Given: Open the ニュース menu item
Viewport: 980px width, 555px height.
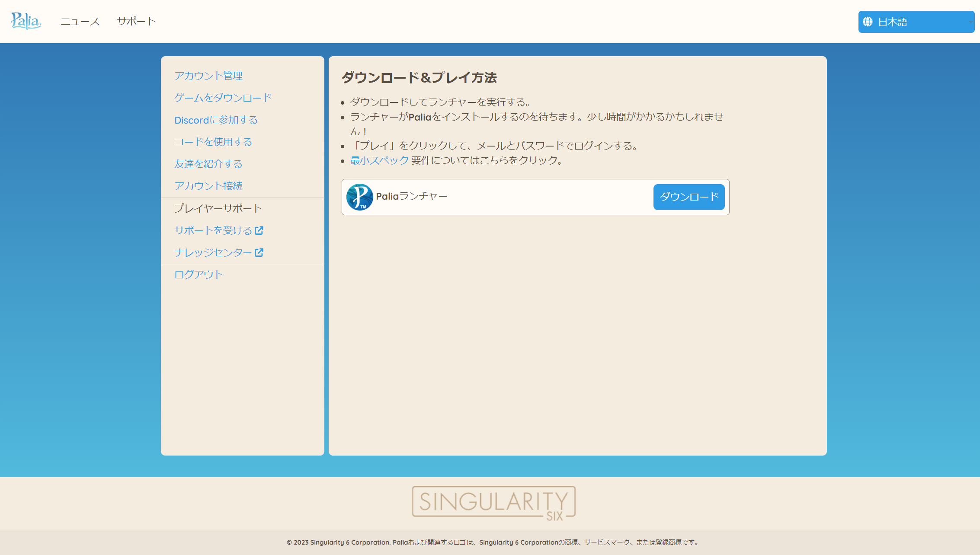Looking at the screenshot, I should point(80,22).
